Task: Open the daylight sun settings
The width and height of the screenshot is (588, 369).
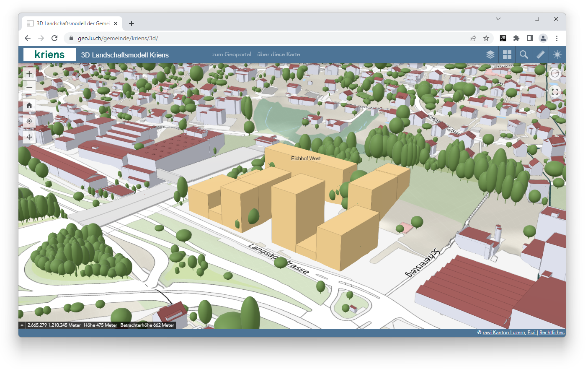Action: tap(557, 55)
